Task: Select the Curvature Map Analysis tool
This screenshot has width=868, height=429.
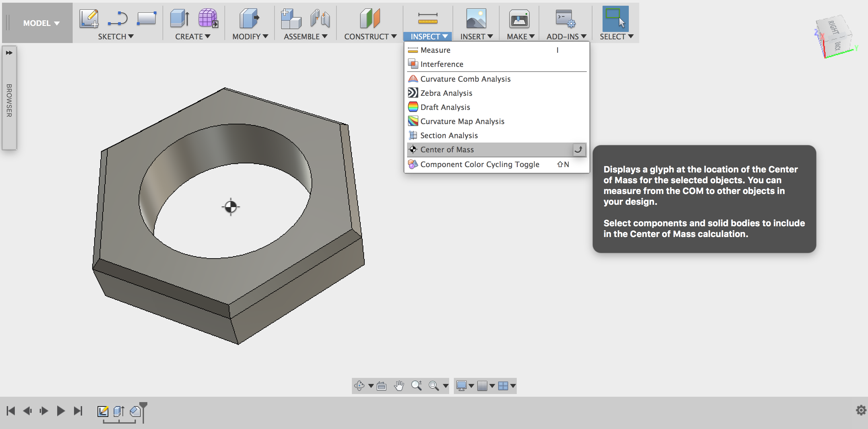Action: coord(463,121)
